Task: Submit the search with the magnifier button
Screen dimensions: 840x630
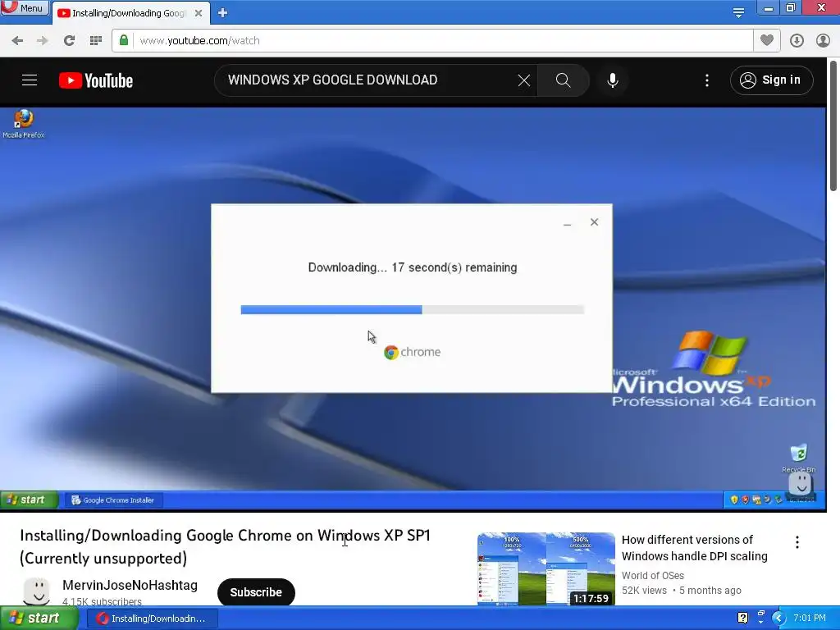Action: (x=563, y=80)
